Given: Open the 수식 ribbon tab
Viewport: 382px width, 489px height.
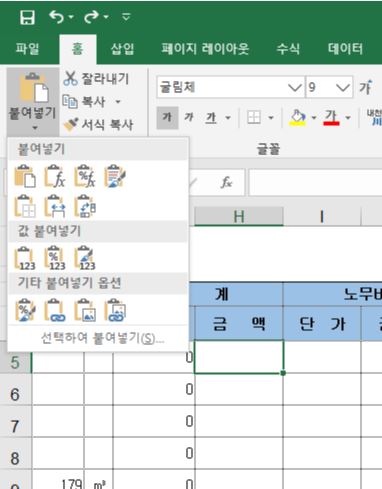Looking at the screenshot, I should [288, 49].
